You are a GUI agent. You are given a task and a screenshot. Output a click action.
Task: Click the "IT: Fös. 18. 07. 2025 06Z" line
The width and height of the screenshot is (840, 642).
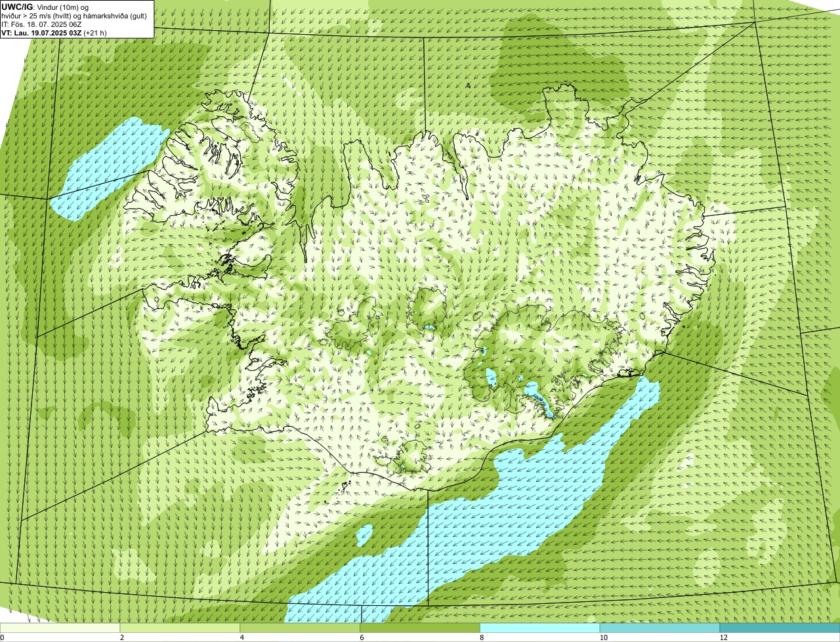pos(41,24)
